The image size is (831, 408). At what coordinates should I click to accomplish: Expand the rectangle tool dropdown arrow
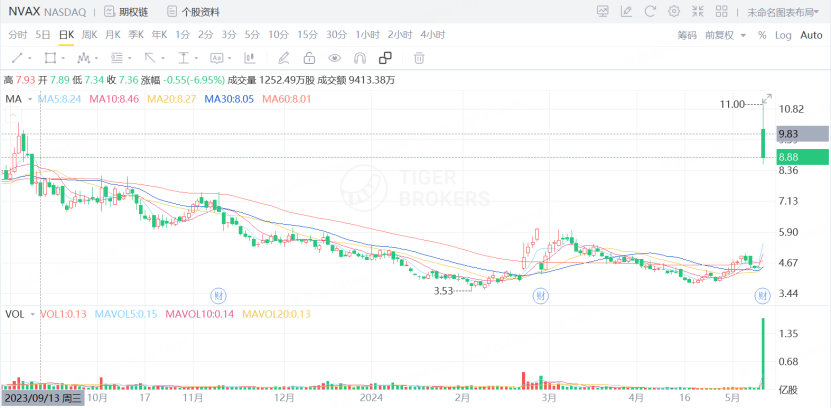[x=63, y=58]
